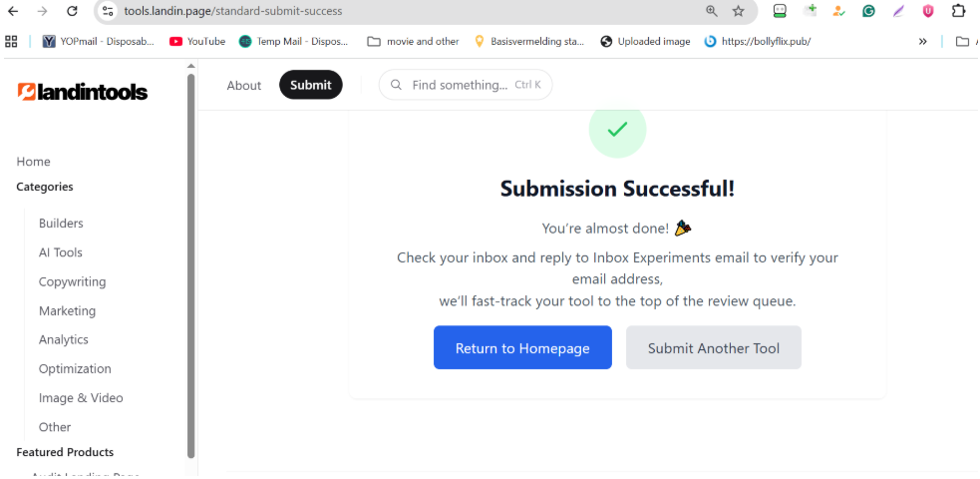Open the YouTube bookmark

click(x=197, y=41)
